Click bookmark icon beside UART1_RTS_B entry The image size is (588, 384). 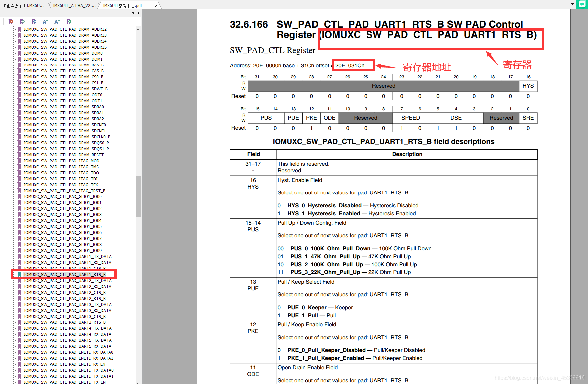coord(19,275)
